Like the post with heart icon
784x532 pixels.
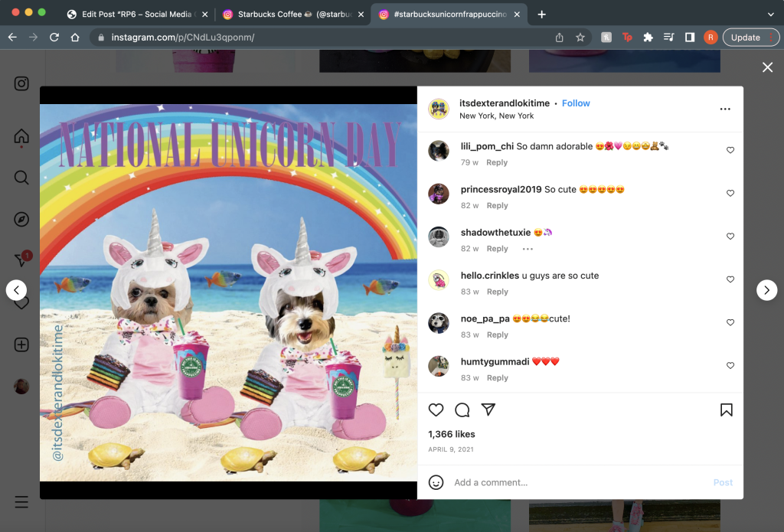coord(436,410)
